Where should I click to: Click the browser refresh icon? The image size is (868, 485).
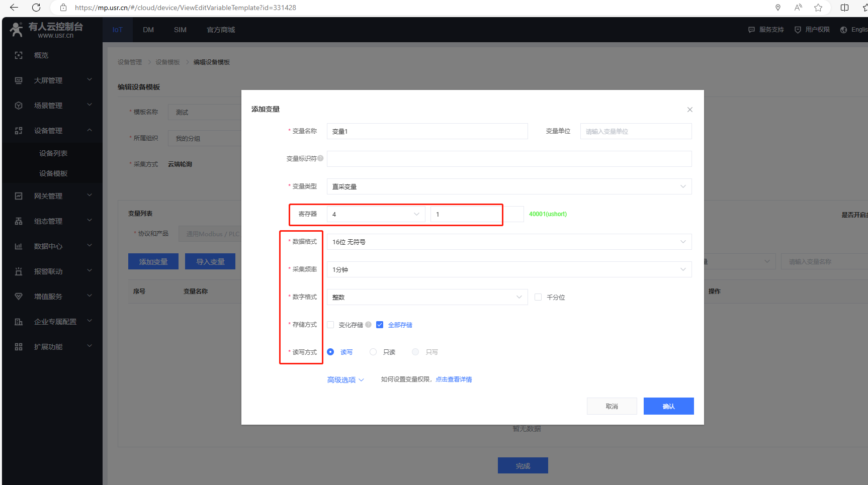pos(36,8)
